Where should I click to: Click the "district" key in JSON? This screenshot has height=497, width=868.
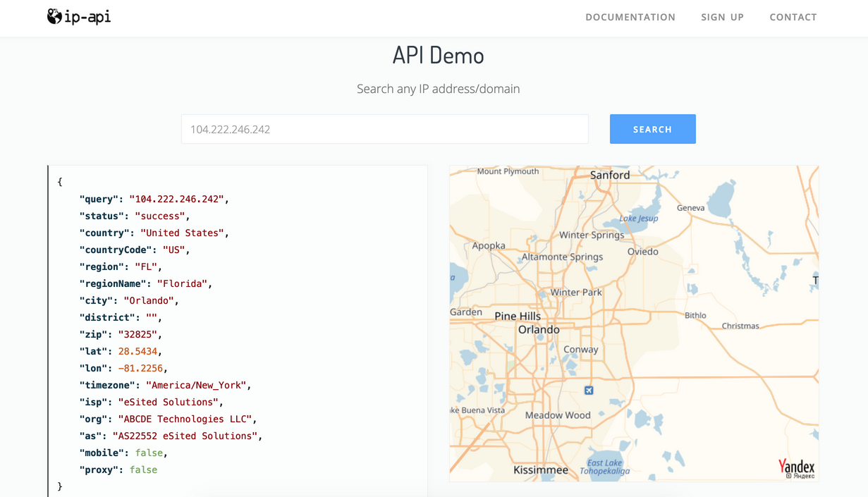pos(104,317)
